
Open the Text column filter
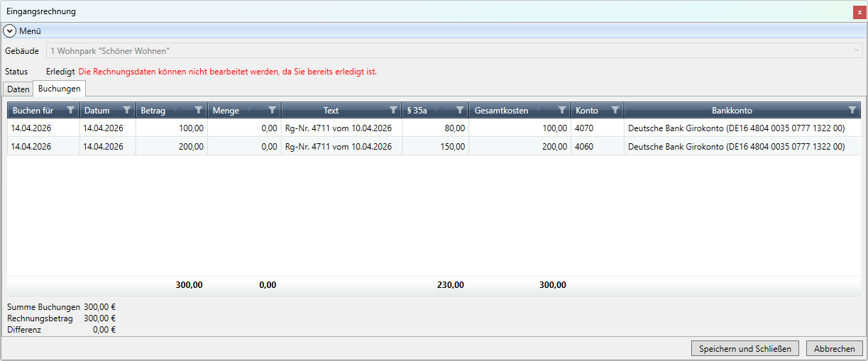[x=394, y=111]
